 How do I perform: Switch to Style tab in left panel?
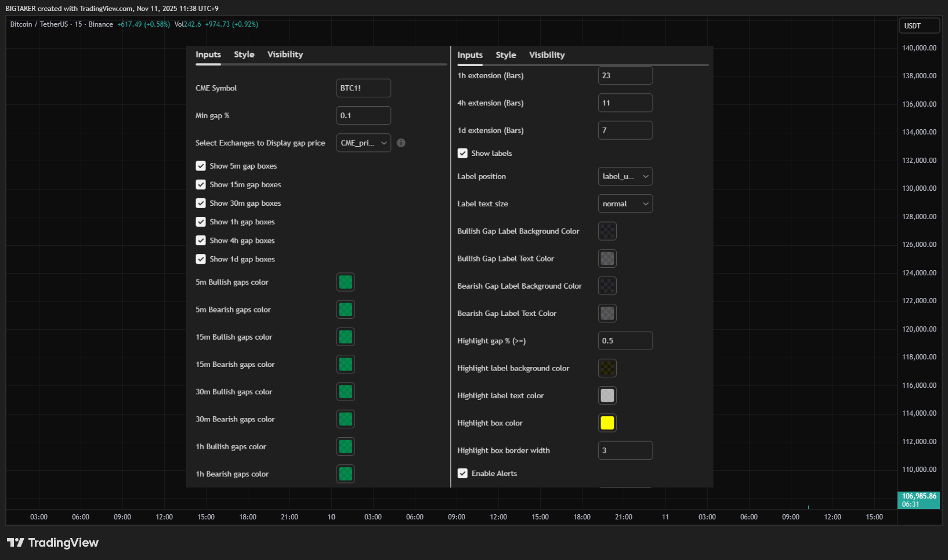click(x=244, y=54)
